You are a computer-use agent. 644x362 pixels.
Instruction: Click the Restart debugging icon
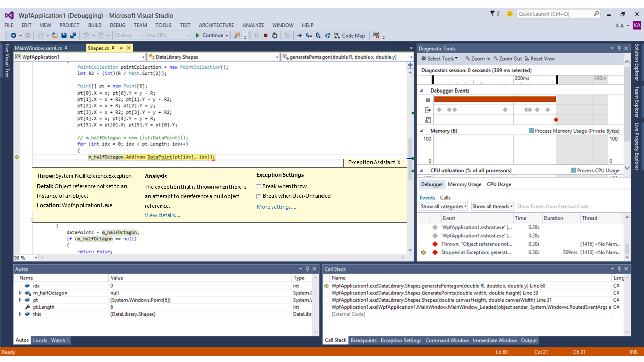(x=274, y=35)
